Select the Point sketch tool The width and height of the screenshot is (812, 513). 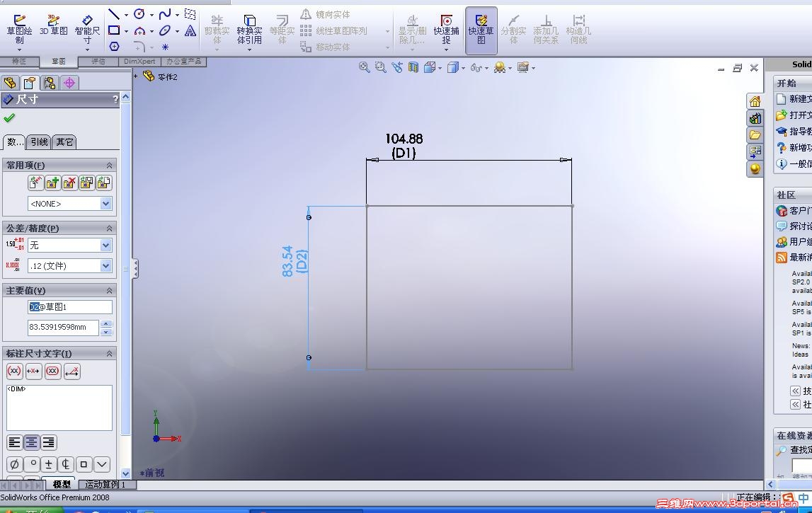(165, 47)
